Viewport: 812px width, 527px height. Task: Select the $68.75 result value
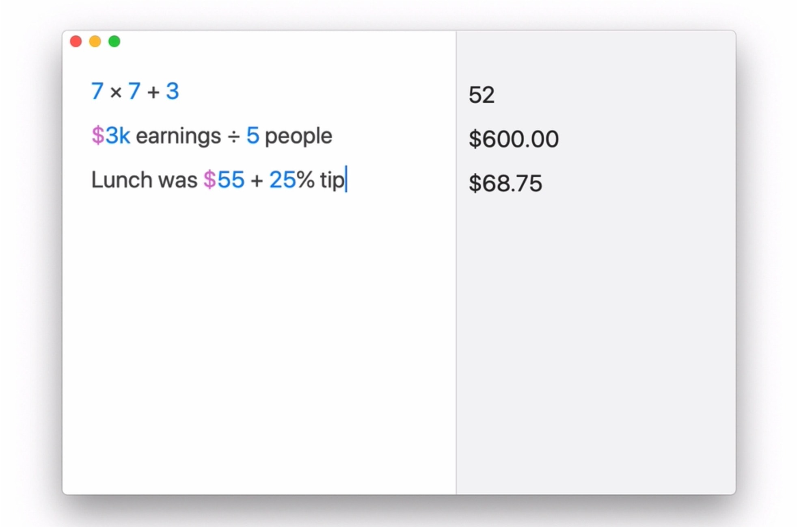click(x=505, y=183)
